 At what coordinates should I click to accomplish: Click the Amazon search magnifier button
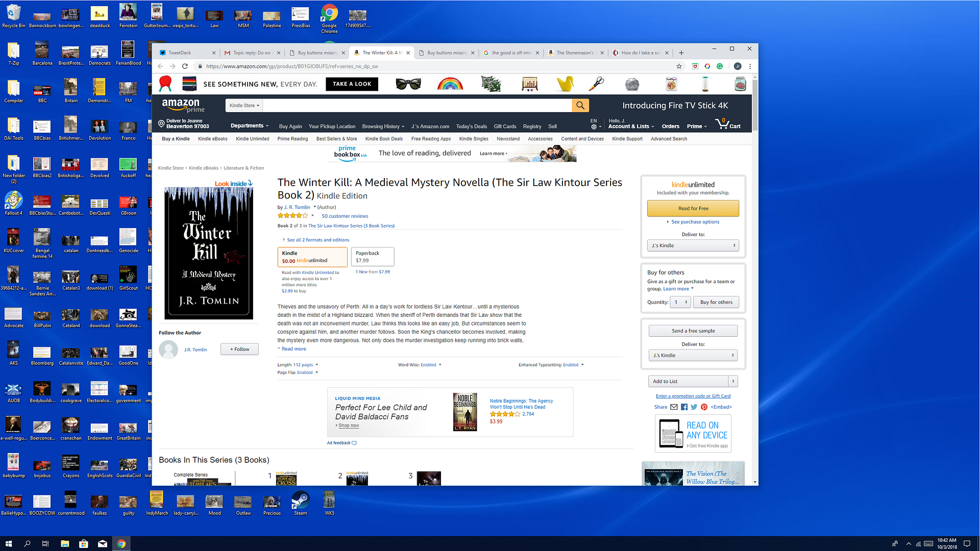tap(580, 106)
